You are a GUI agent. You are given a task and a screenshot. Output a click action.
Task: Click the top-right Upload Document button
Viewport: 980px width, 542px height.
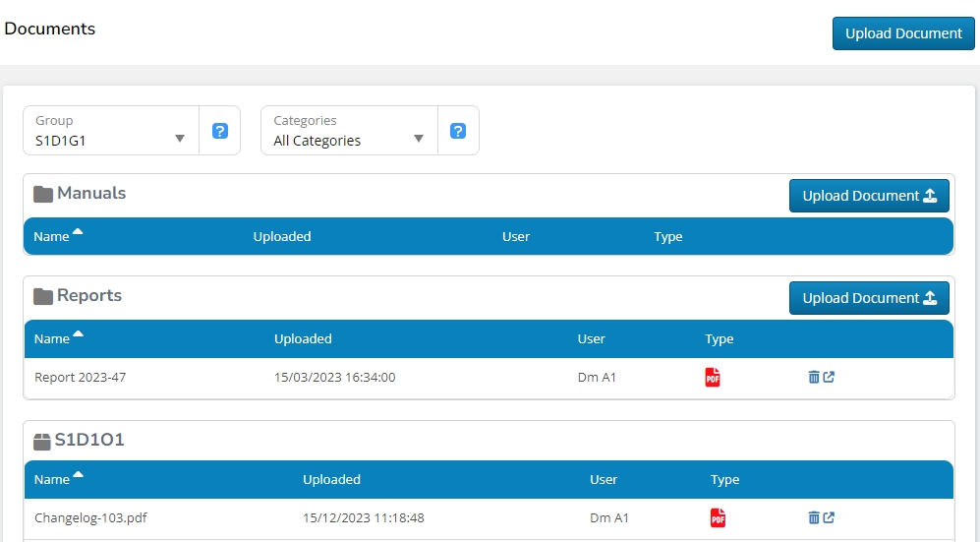click(x=902, y=33)
